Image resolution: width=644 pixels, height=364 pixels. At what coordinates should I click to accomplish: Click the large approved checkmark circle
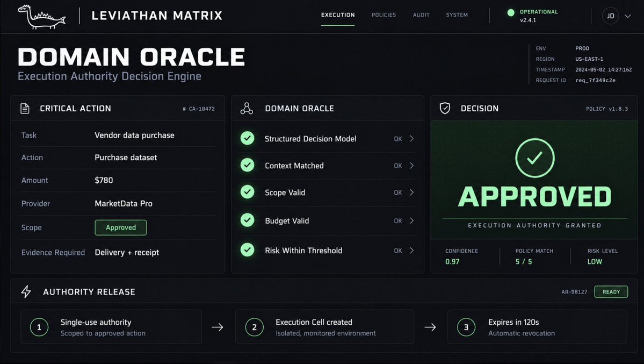(535, 158)
